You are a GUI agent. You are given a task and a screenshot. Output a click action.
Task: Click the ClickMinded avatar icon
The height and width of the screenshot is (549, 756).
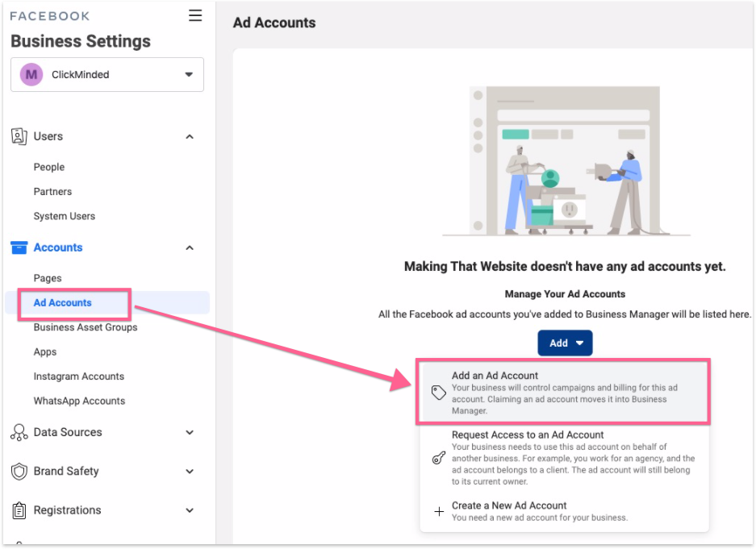[31, 74]
